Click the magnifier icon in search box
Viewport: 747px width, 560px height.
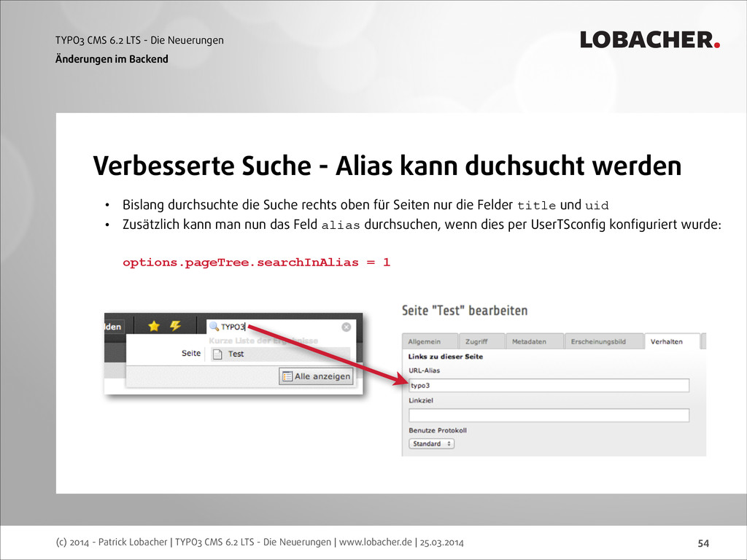214,327
